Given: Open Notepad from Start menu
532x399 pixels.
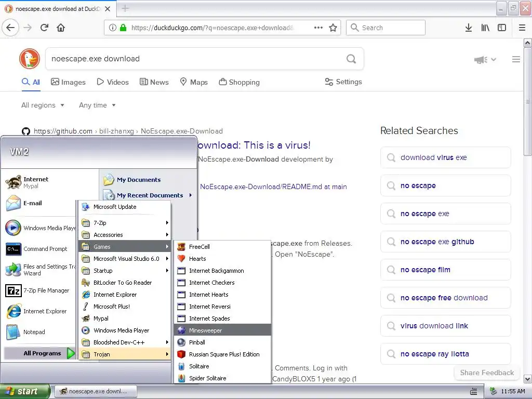Looking at the screenshot, I should (39, 332).
